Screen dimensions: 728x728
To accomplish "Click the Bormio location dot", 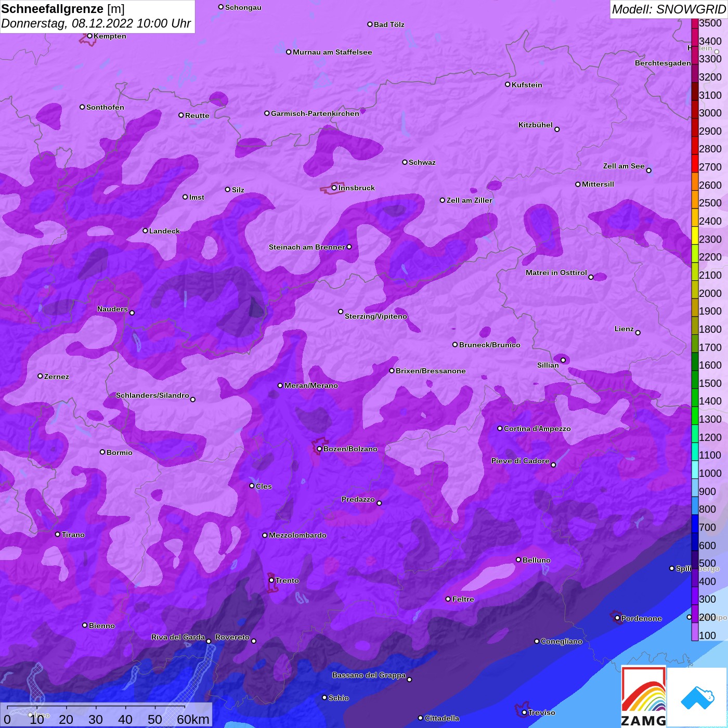I will coord(102,452).
